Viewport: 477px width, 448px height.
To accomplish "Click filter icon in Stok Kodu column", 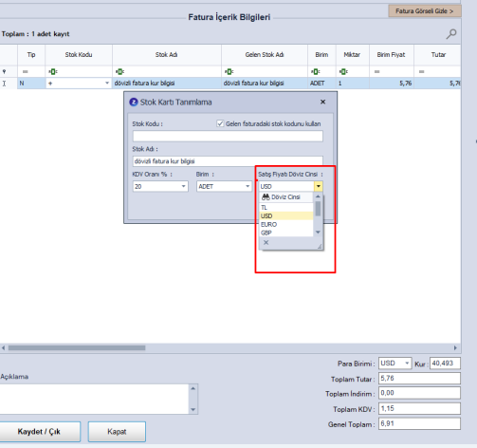I will tap(52, 72).
